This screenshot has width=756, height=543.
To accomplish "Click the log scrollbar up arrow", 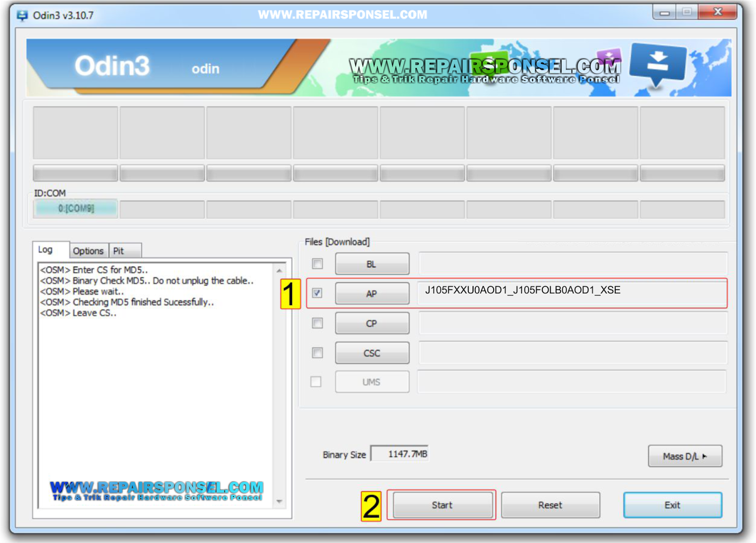I will pyautogui.click(x=279, y=271).
